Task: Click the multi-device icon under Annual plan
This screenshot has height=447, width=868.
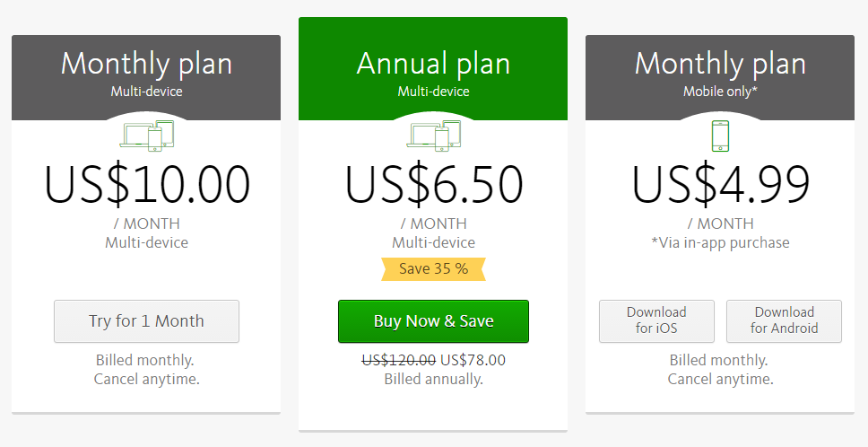Action: [x=433, y=136]
